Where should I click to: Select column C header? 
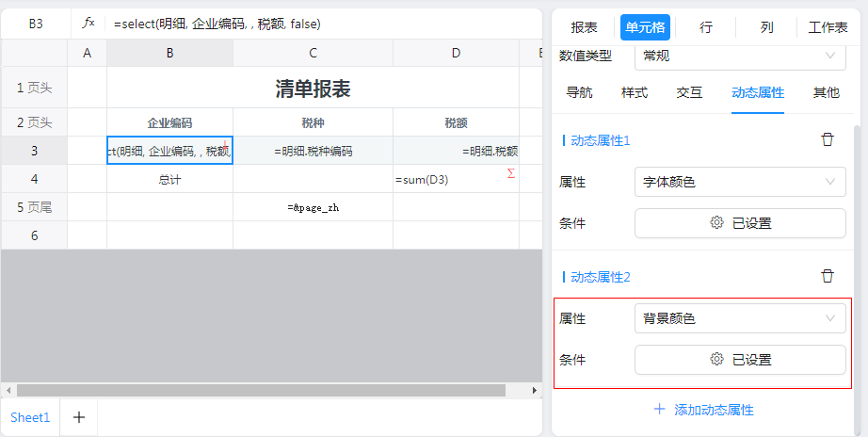click(x=313, y=54)
